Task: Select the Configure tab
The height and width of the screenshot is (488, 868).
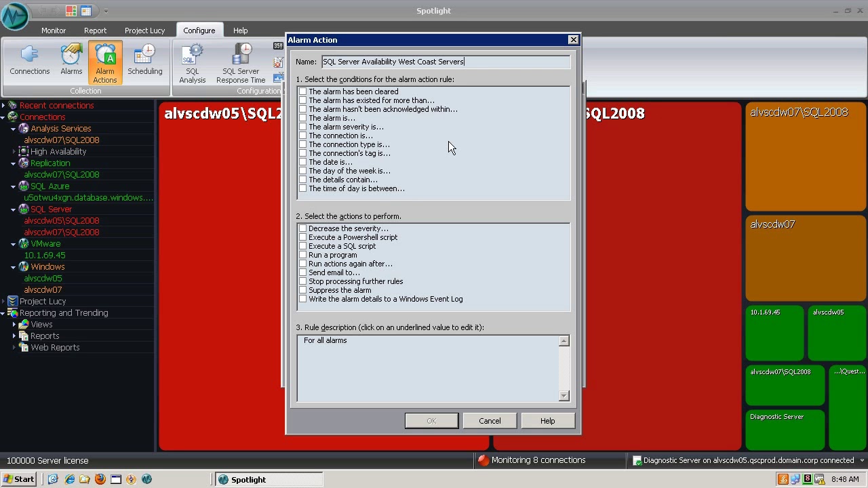Action: pos(199,30)
